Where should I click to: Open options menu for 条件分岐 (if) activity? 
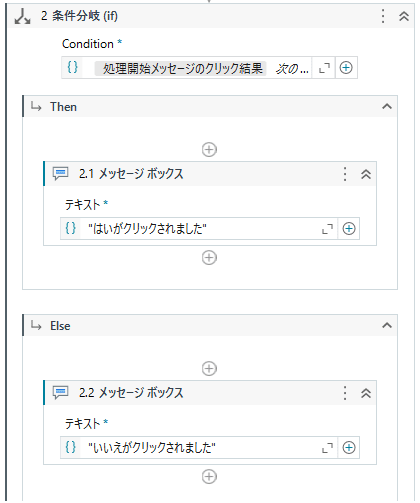click(383, 16)
